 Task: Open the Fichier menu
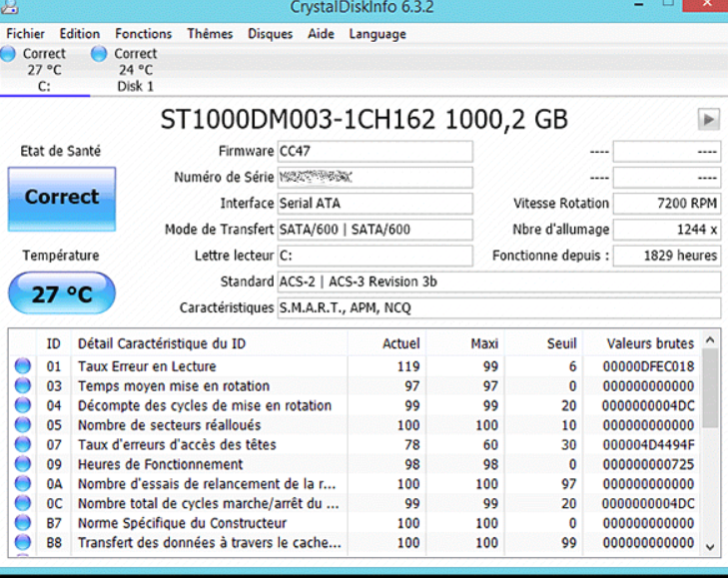tap(26, 34)
